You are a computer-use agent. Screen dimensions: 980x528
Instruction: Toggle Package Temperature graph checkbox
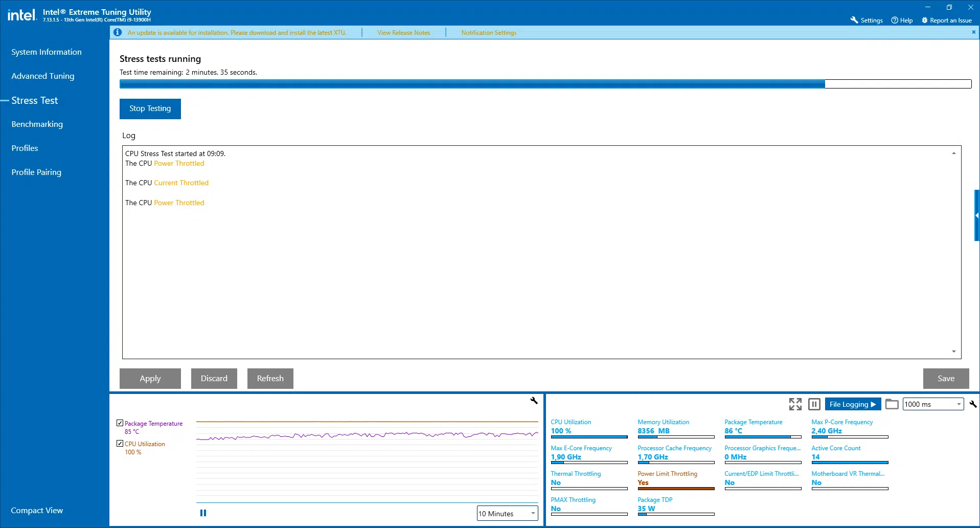tap(120, 423)
